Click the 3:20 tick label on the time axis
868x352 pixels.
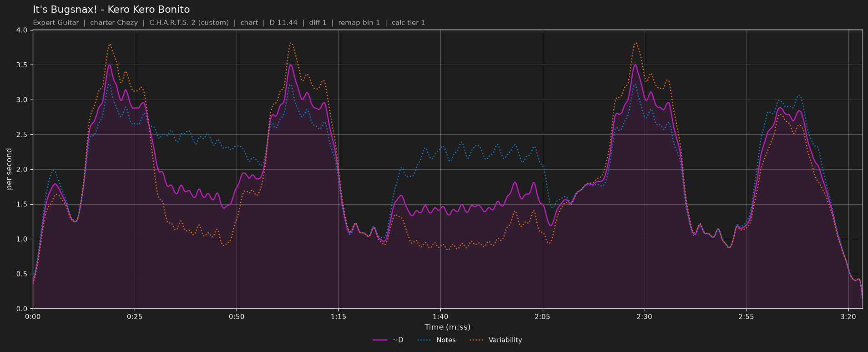[x=848, y=317]
